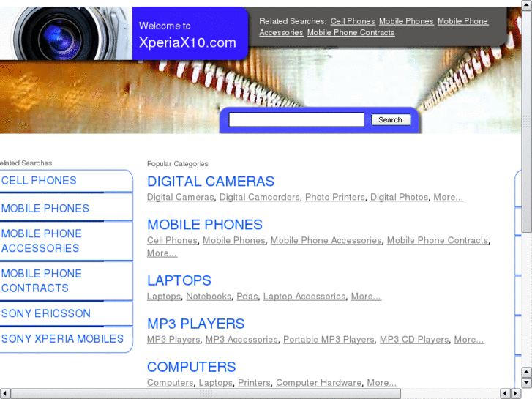Open the MOBILE PHONES category heading
This screenshot has width=532, height=399.
pyautogui.click(x=205, y=225)
